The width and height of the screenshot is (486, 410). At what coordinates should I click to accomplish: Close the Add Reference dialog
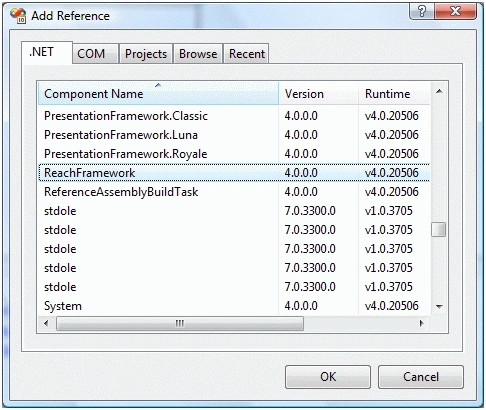pyautogui.click(x=455, y=11)
